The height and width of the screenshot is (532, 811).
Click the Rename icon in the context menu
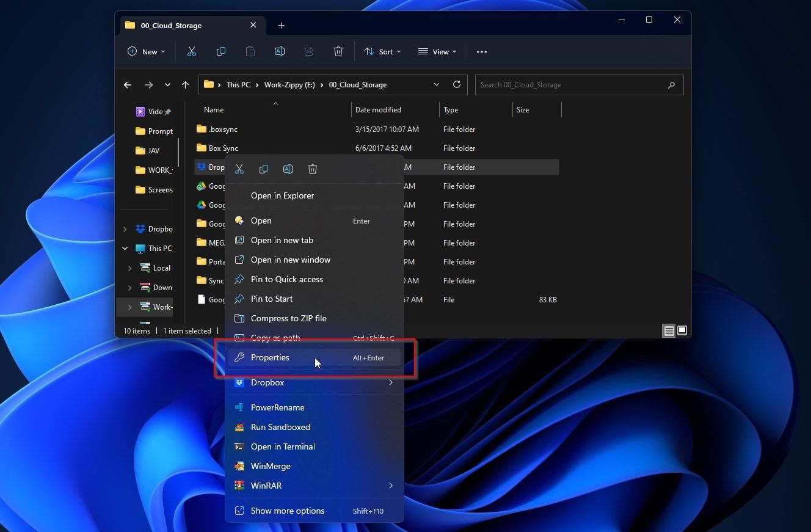pos(288,169)
